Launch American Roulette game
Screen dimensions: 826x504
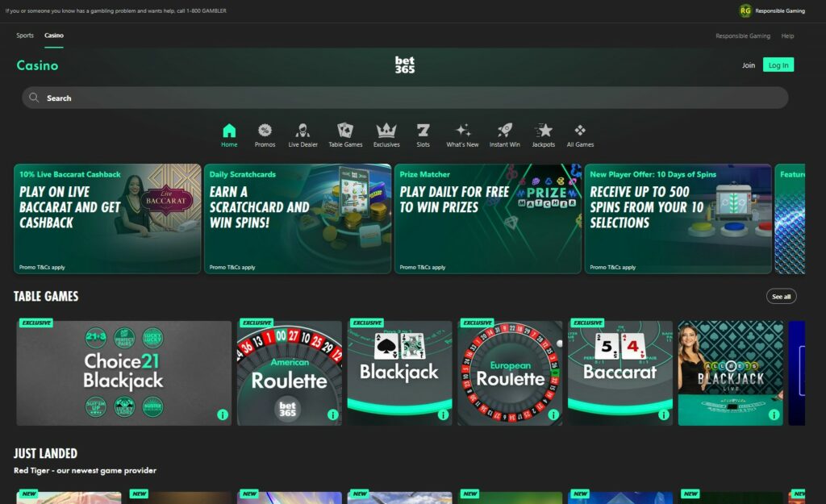coord(290,373)
